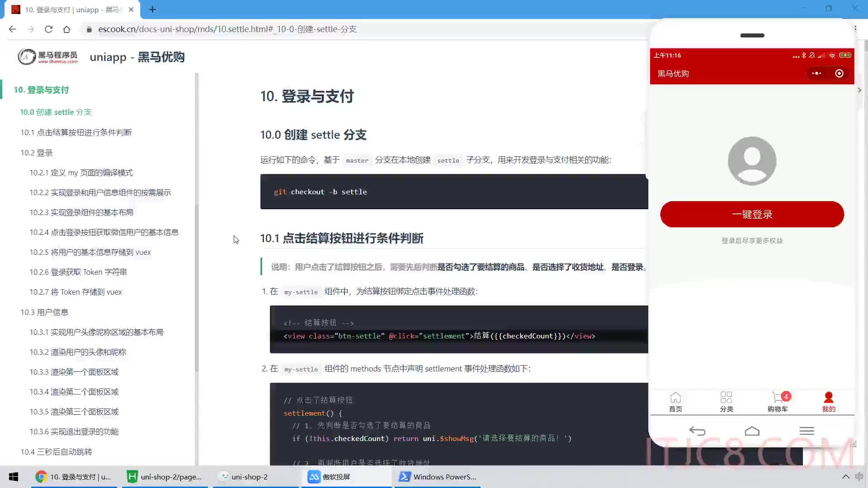Click the 10.1 点击结算按钮进行条件判断 heading

[x=342, y=238]
